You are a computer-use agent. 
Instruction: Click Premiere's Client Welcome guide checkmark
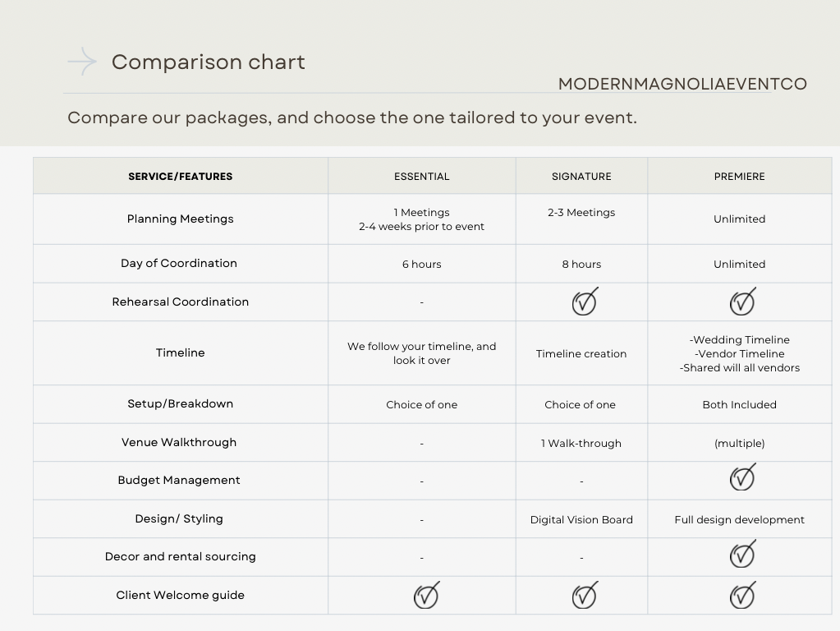pos(741,596)
